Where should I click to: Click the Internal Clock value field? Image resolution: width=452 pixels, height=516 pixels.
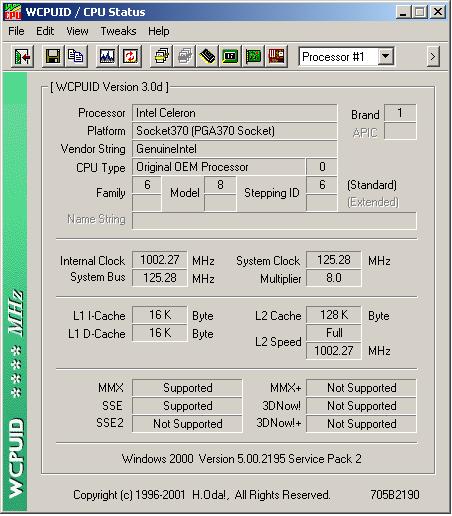pyautogui.click(x=160, y=260)
